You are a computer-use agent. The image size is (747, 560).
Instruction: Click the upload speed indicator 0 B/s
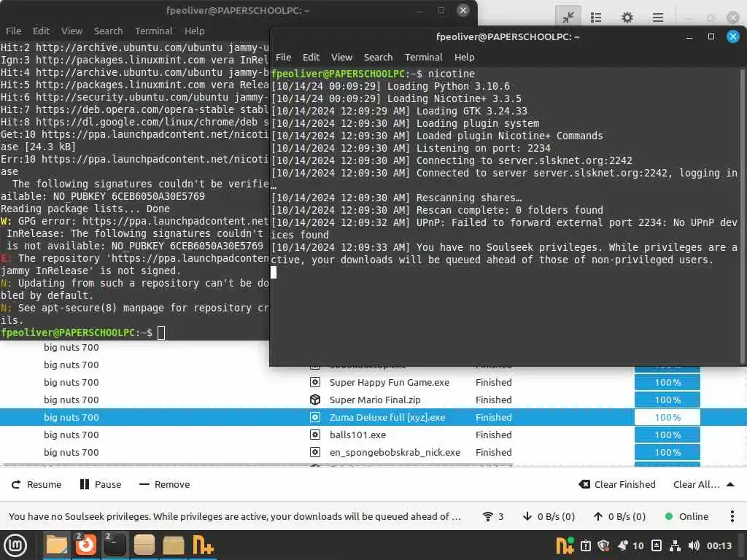click(619, 516)
